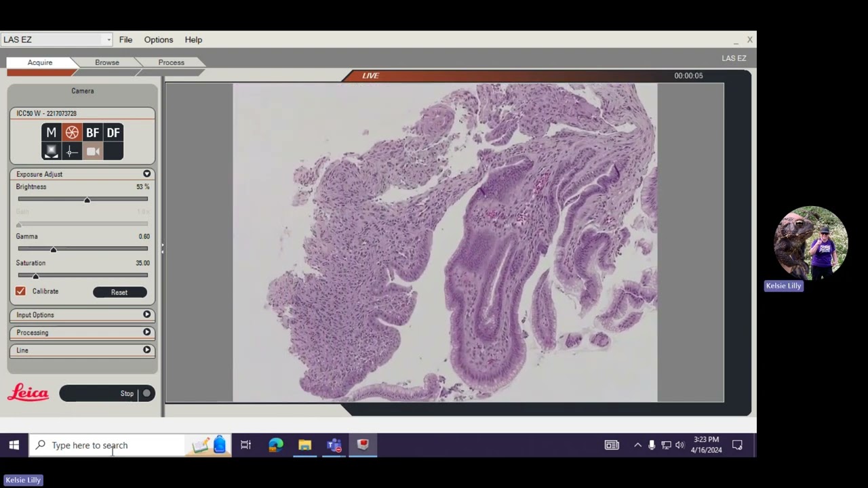This screenshot has width=868, height=488.
Task: Click the network tray icon
Action: tap(666, 445)
